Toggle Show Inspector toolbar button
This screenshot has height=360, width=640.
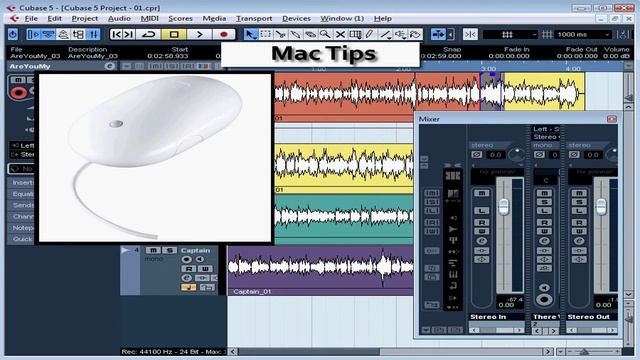pyautogui.click(x=33, y=34)
